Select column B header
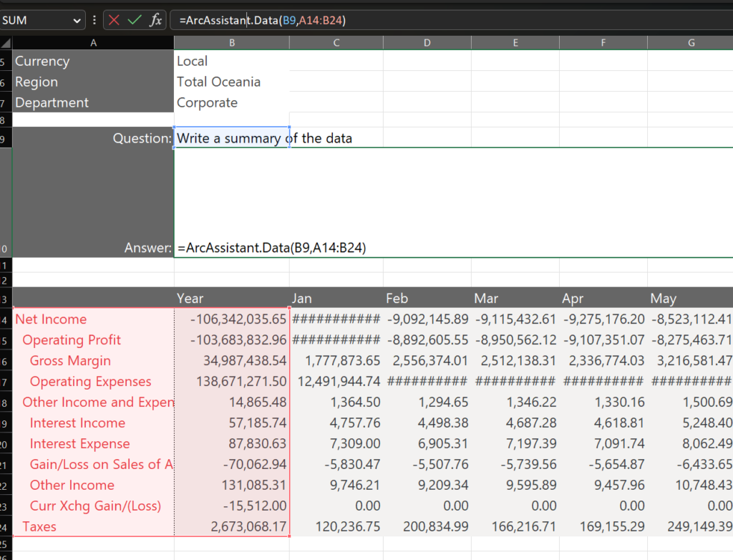 [x=231, y=43]
